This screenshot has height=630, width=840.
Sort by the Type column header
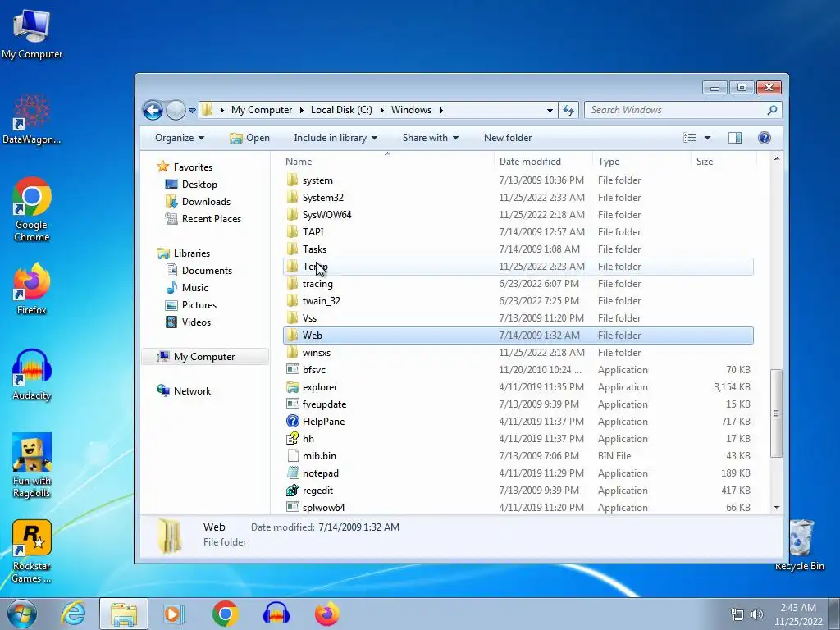(x=641, y=162)
